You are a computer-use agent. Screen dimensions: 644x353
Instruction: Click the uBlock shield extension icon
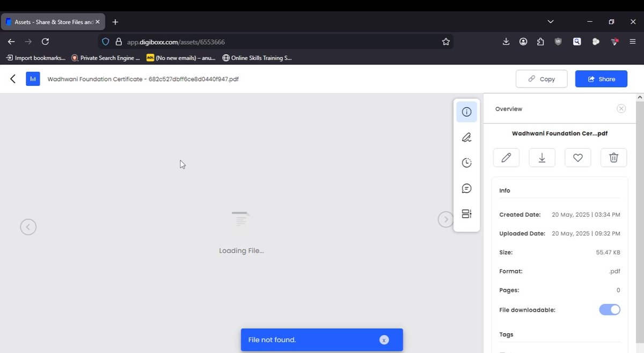click(558, 41)
